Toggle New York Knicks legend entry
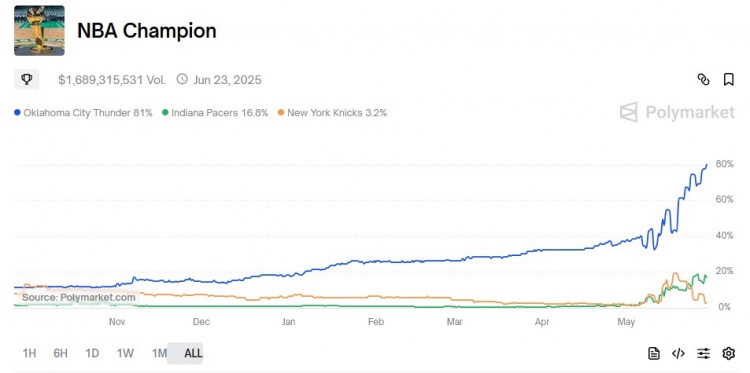Screen dimensions: 750x373 (x=332, y=113)
